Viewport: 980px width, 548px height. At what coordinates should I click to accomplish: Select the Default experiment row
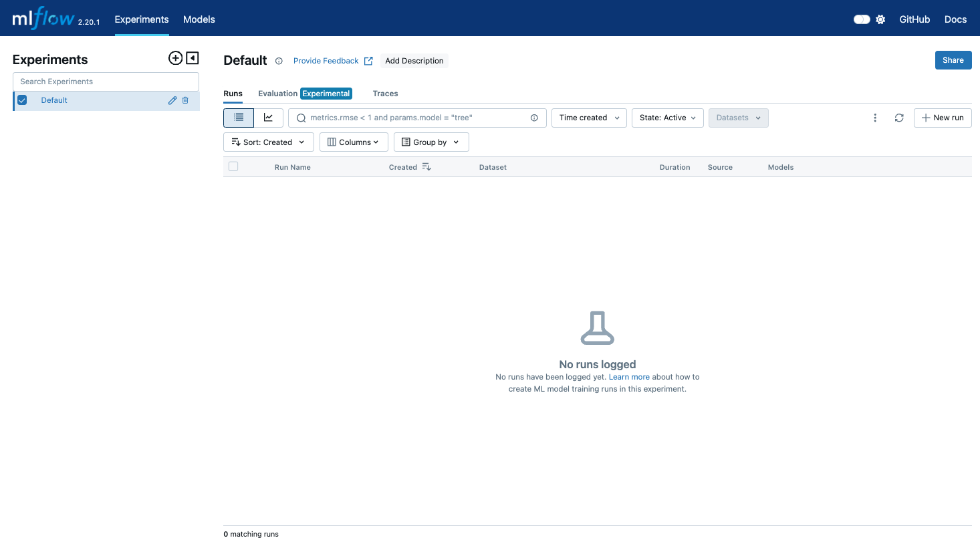(106, 100)
